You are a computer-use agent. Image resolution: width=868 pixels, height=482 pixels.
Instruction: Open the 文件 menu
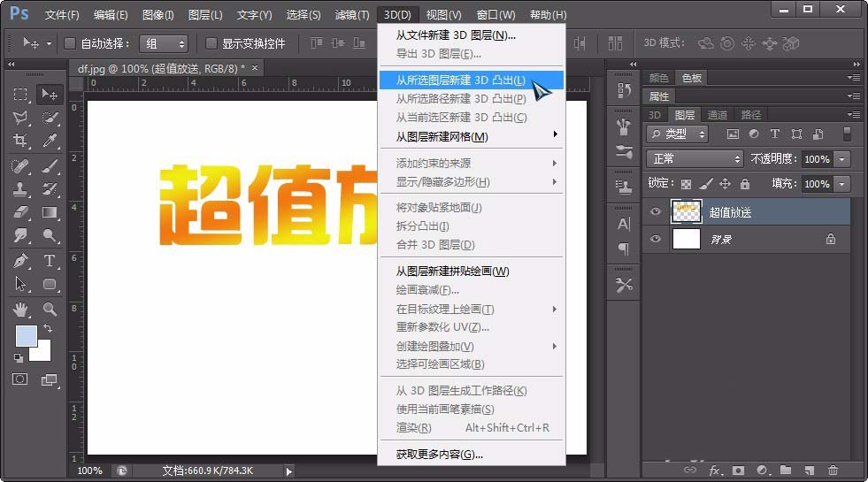point(61,15)
